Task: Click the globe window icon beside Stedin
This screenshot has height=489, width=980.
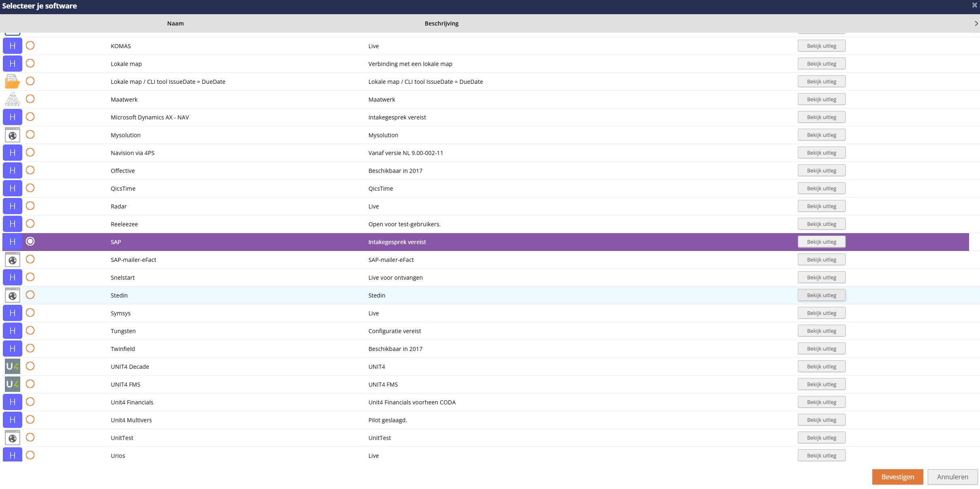Action: [x=13, y=295]
